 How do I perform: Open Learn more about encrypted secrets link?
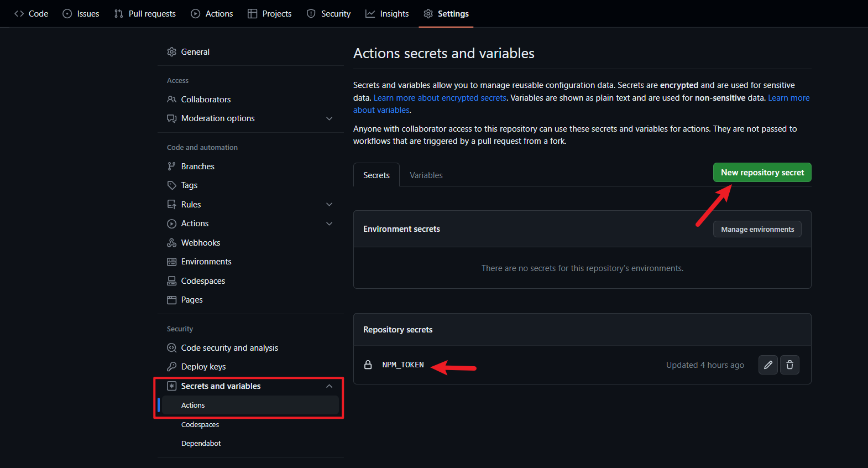(440, 98)
